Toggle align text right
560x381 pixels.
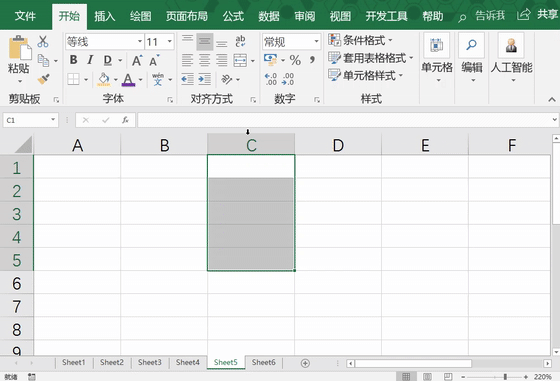click(222, 60)
